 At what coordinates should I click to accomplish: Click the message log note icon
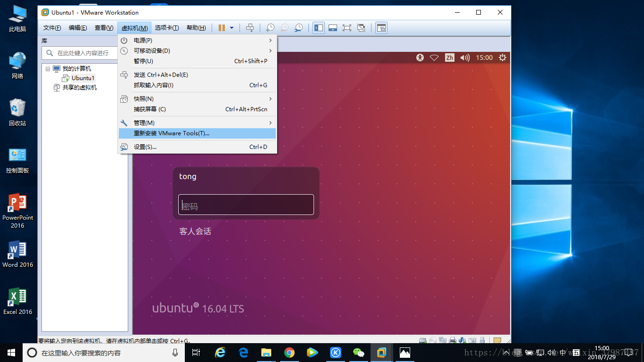497,341
